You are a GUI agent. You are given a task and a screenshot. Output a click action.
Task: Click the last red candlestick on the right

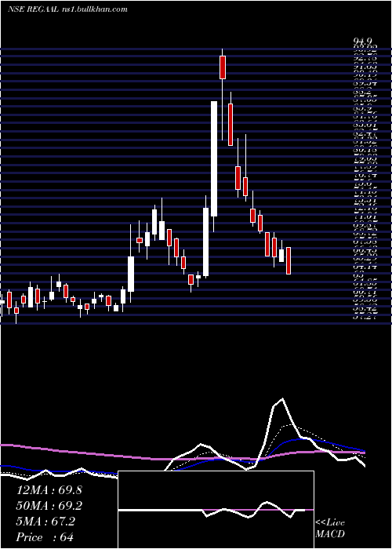[289, 260]
